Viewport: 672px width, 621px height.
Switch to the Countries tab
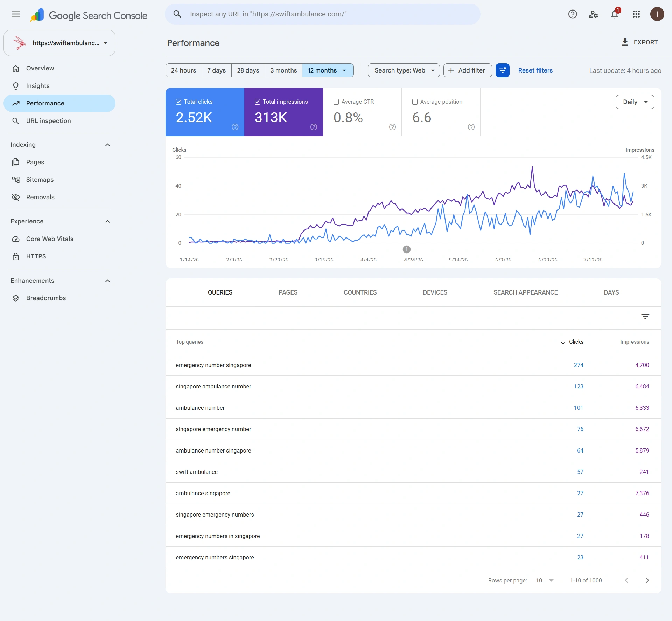360,292
